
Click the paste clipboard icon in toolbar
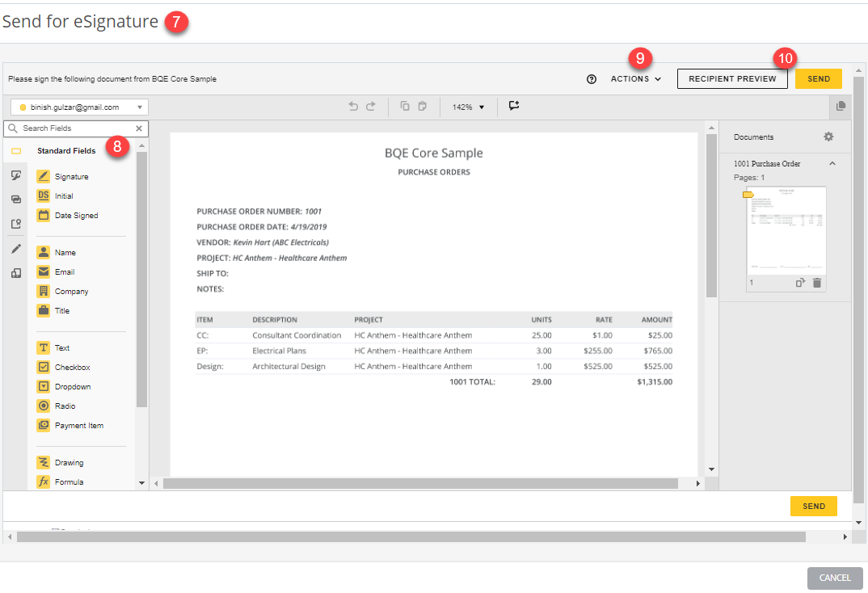(x=423, y=106)
